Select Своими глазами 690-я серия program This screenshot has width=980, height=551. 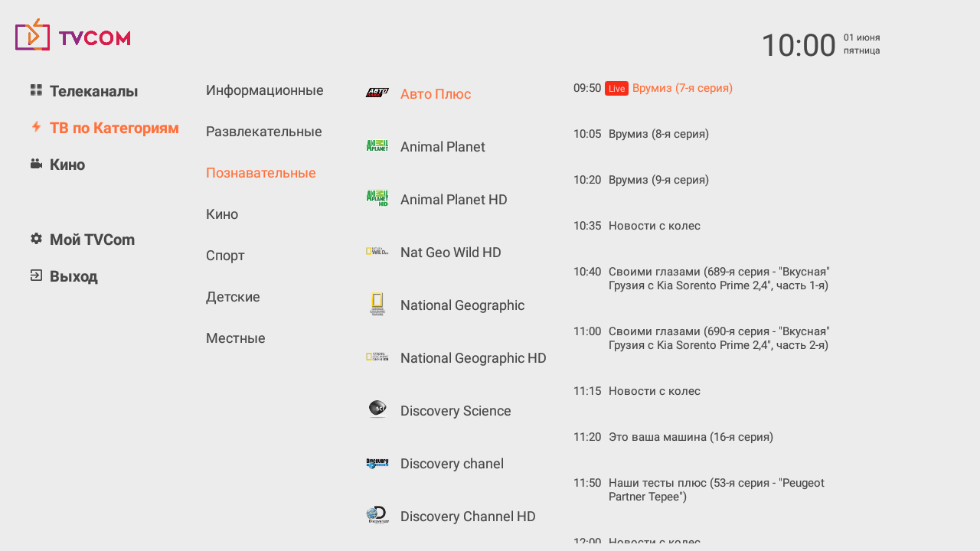point(720,338)
